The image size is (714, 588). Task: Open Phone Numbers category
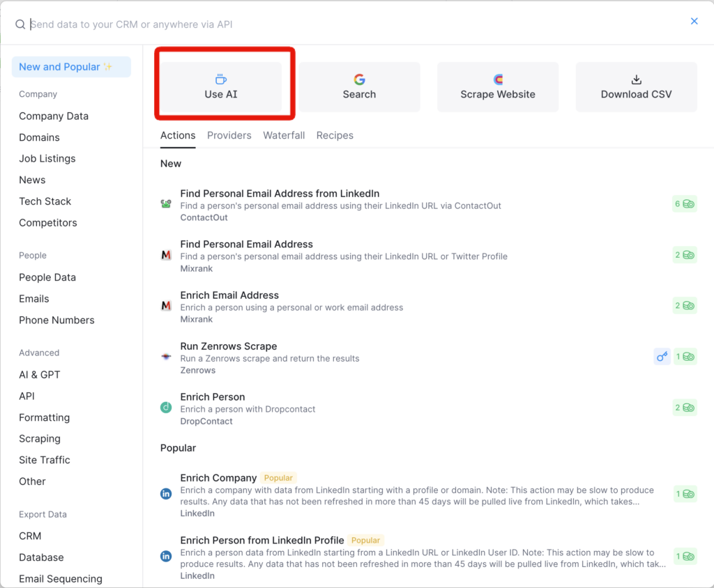click(x=57, y=320)
